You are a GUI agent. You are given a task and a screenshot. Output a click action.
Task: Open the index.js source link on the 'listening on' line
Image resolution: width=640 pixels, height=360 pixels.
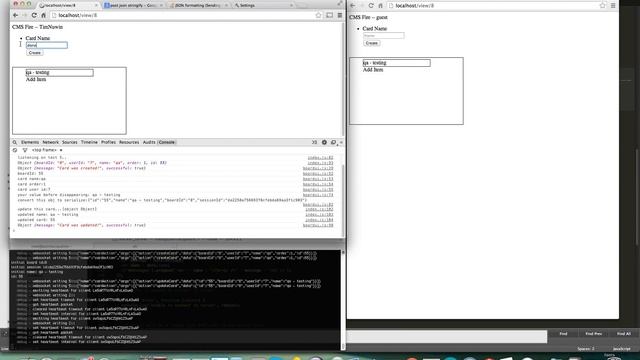point(320,158)
